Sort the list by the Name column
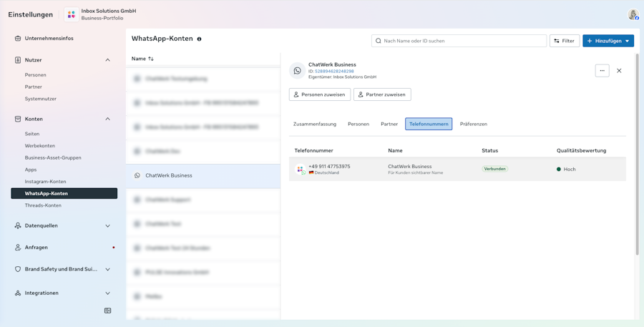The height and width of the screenshot is (327, 644). (142, 59)
